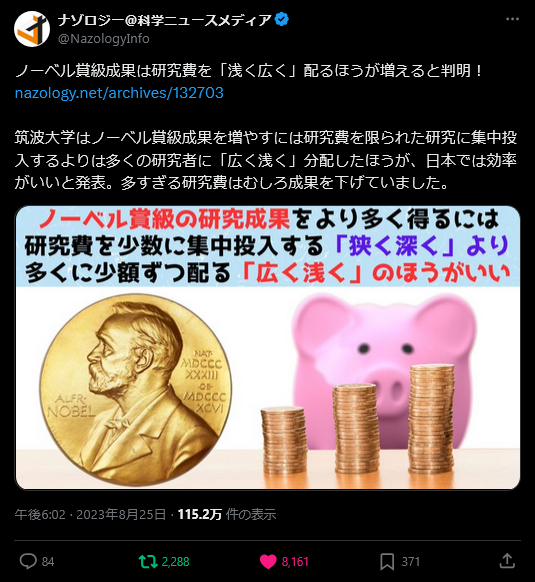The image size is (535, 582).
Task: View the 115.2万 件の表示 count
Action: 227,514
